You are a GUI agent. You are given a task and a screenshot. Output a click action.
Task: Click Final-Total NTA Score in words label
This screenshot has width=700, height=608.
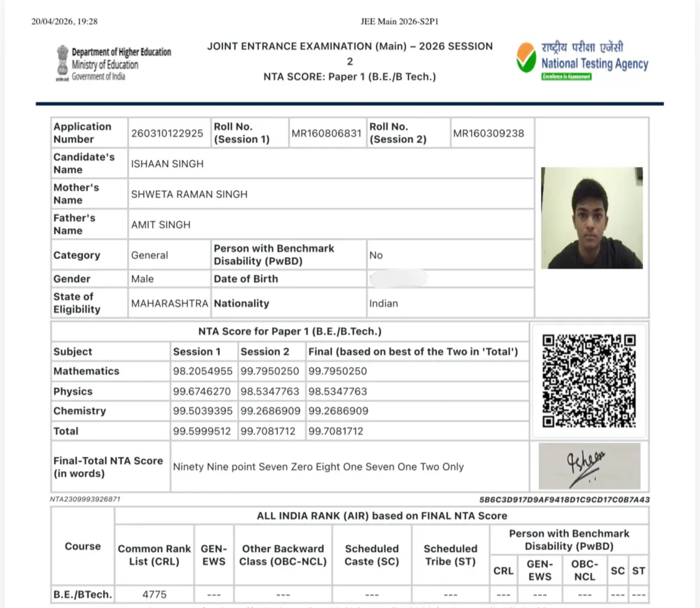tap(108, 467)
